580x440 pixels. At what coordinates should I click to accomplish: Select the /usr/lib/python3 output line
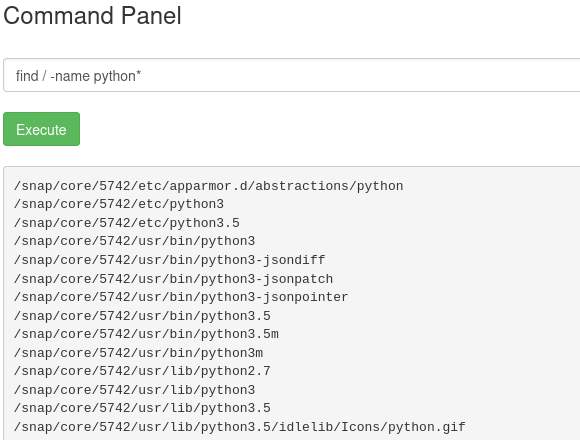[x=134, y=390]
